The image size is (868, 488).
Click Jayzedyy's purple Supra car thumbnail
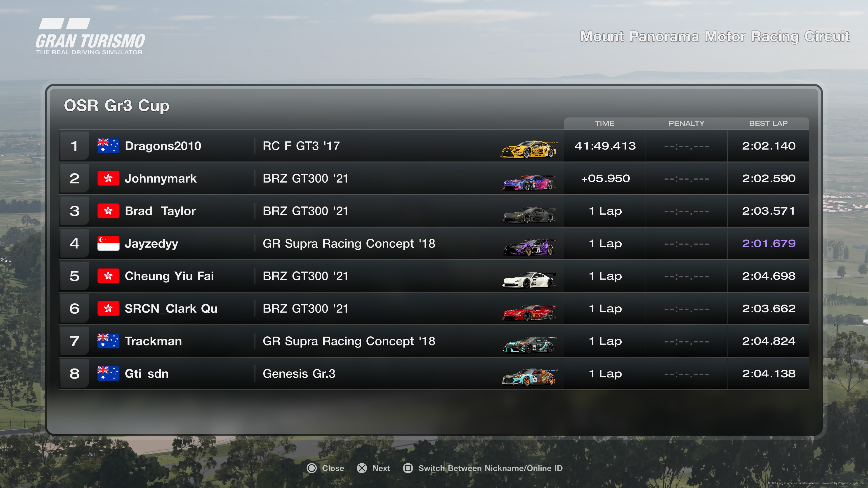pyautogui.click(x=529, y=248)
